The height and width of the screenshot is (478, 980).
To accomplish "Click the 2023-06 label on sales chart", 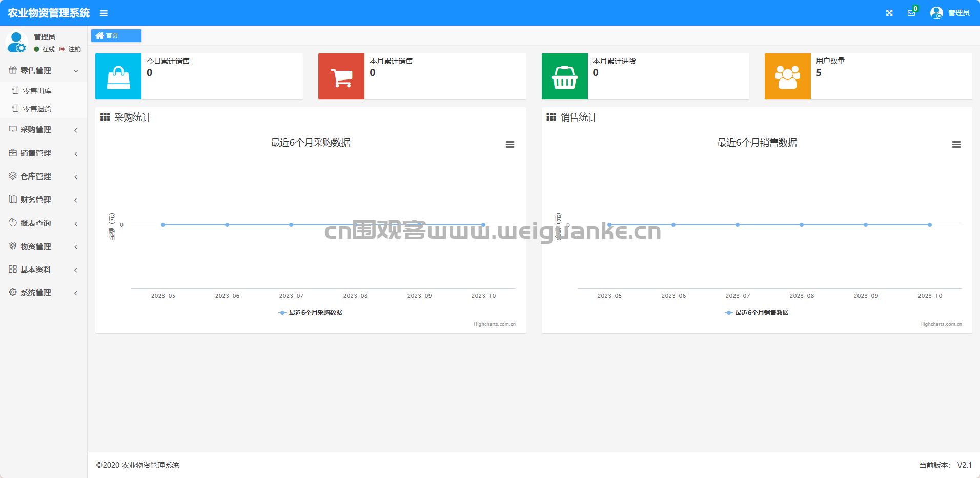I will click(x=673, y=296).
